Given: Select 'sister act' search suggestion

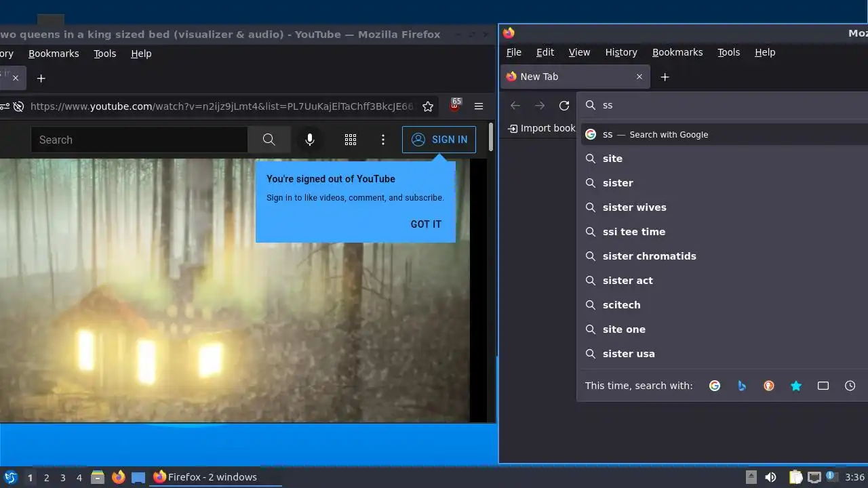Looking at the screenshot, I should pos(724,281).
